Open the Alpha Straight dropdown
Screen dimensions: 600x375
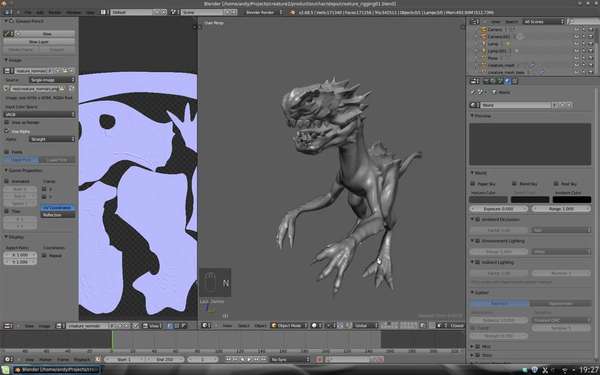tap(52, 139)
